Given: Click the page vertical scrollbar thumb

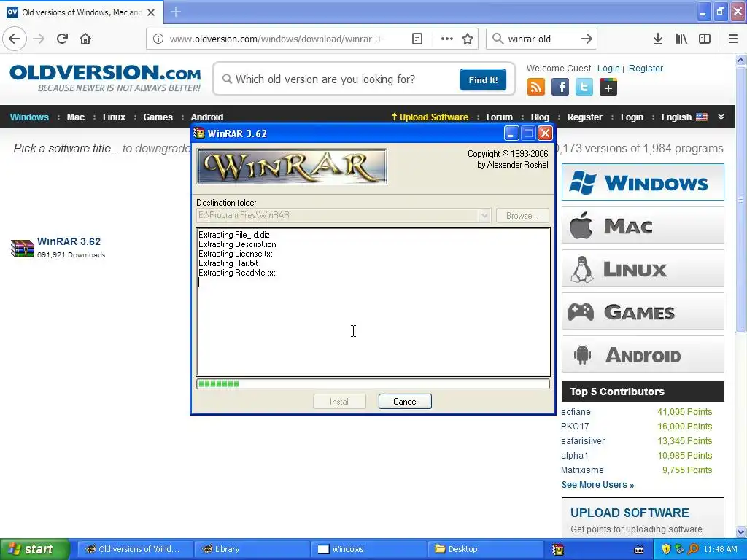Looking at the screenshot, I should click(x=740, y=200).
